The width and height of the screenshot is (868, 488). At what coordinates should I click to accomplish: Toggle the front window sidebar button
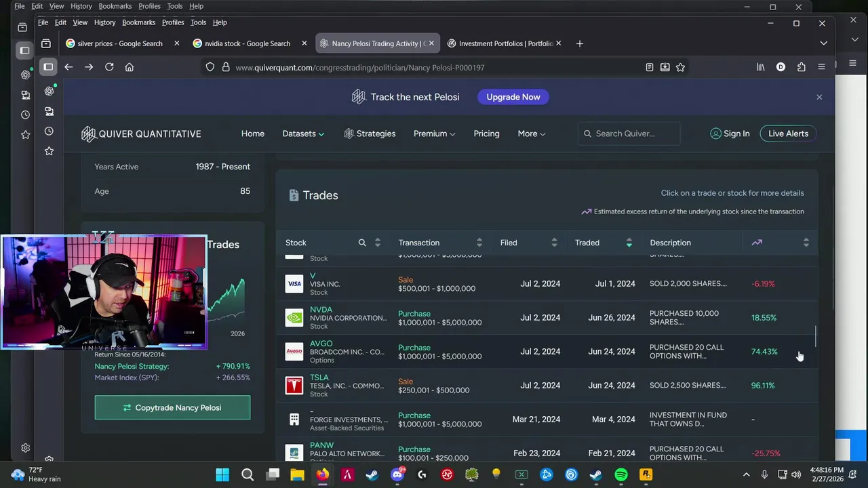(x=48, y=67)
